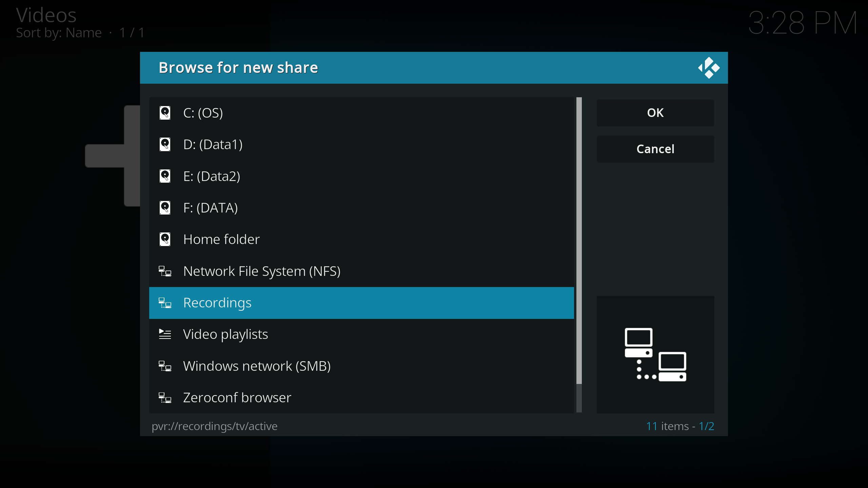Click the network icon beside Windows network (SMB)
Screen dimensions: 868x488
point(165,366)
